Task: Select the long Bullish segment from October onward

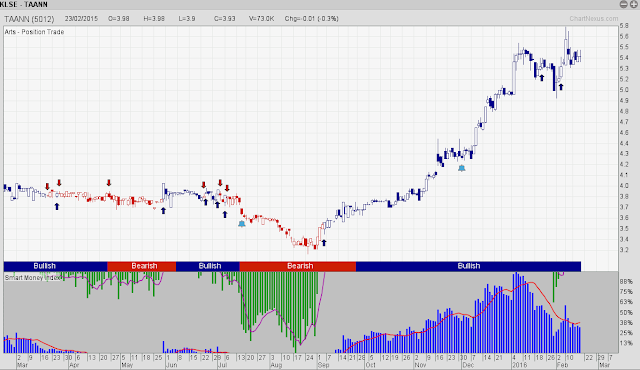Action: [x=468, y=266]
